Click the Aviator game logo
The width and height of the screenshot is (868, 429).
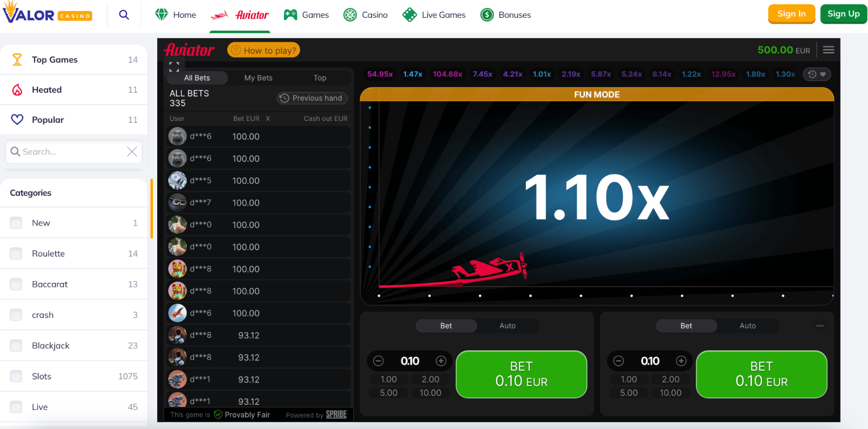pyautogui.click(x=189, y=50)
